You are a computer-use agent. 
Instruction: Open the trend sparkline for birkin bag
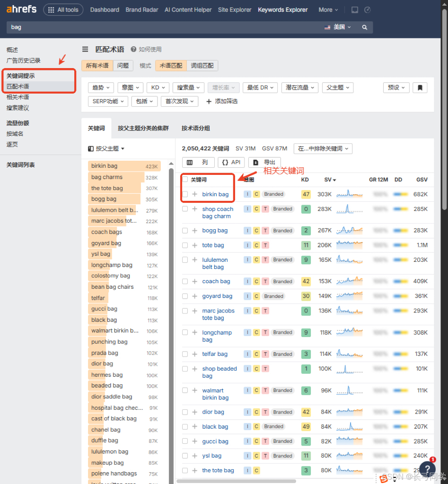(350, 194)
